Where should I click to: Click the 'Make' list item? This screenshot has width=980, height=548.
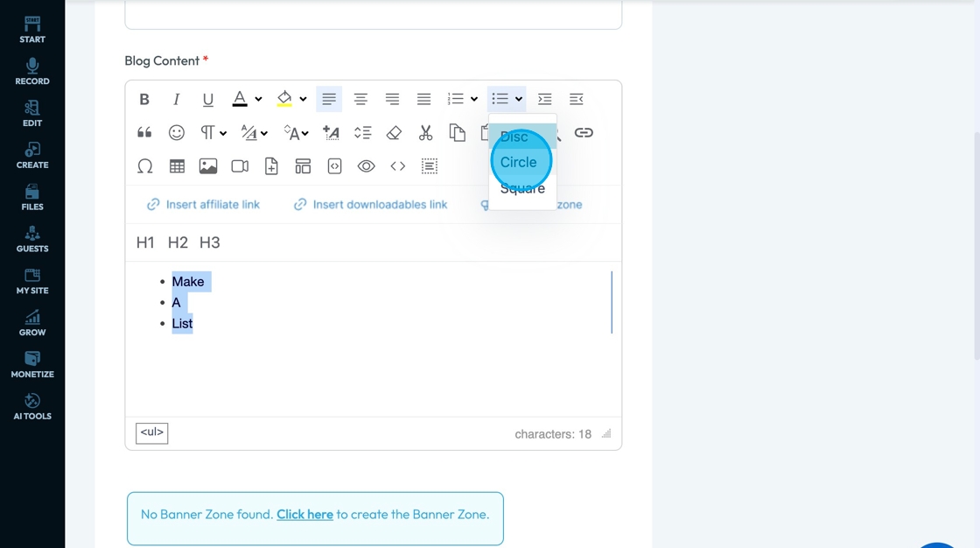click(188, 282)
